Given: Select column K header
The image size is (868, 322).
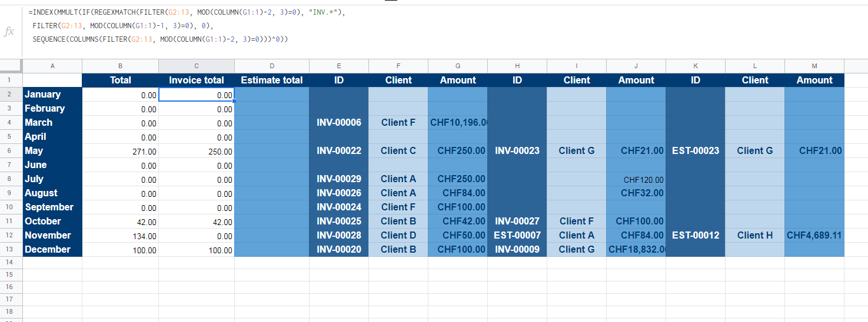Looking at the screenshot, I should (x=696, y=66).
